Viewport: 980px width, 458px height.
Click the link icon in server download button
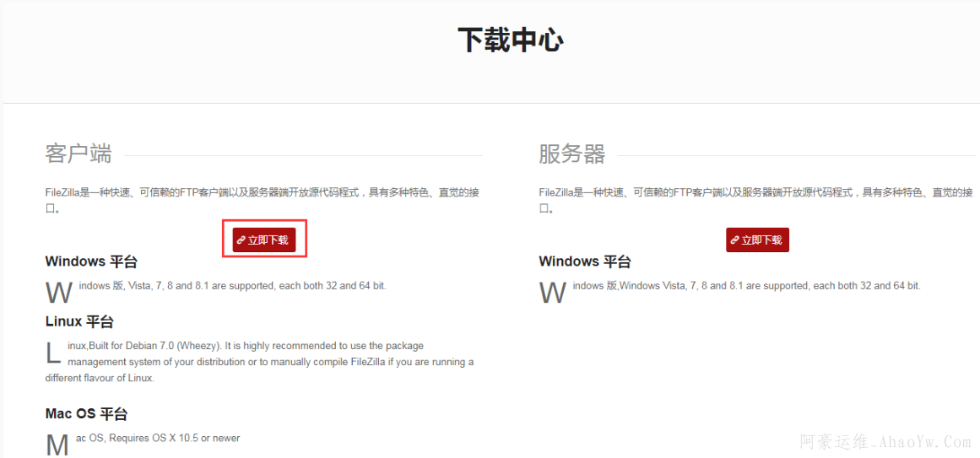(x=735, y=240)
